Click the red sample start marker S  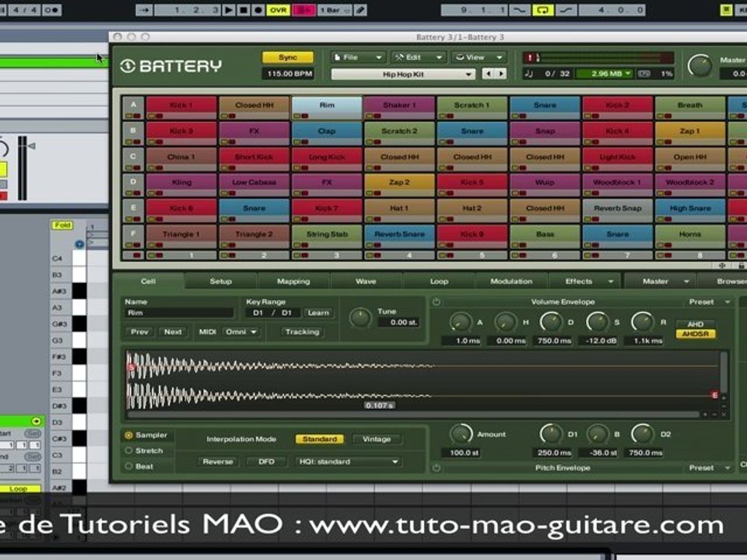coord(131,366)
